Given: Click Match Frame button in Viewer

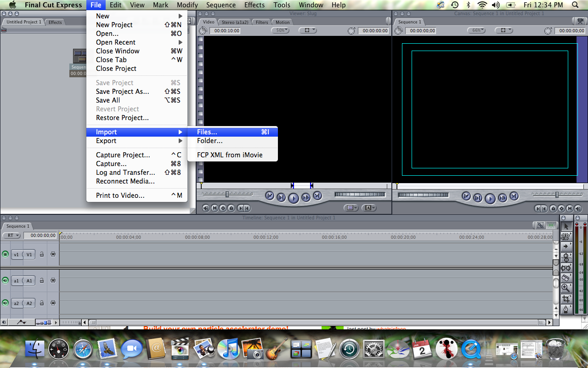Looking at the screenshot, I should (x=206, y=208).
